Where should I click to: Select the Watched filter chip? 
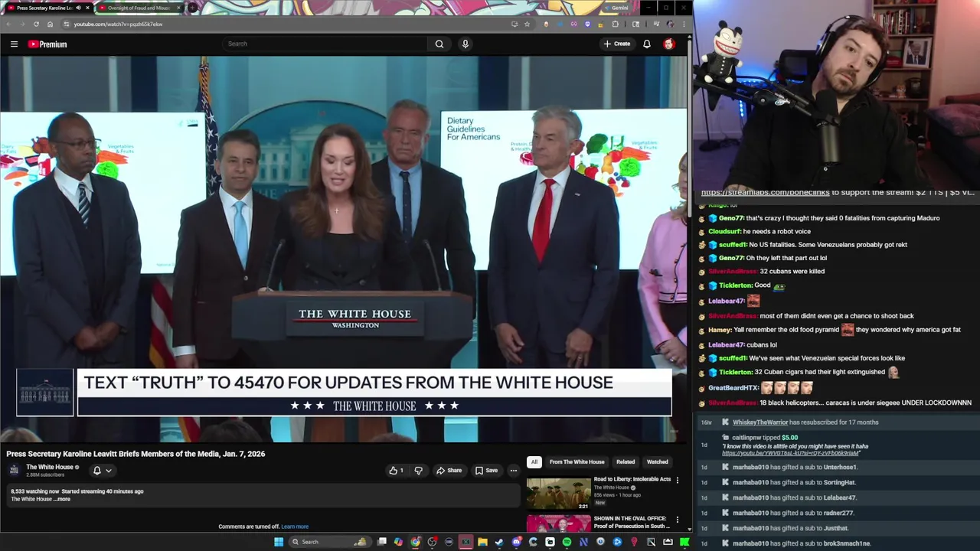[x=658, y=462]
